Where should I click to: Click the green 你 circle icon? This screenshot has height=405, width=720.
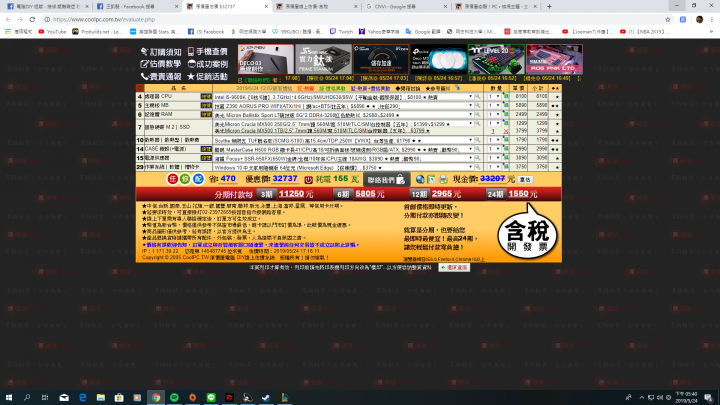[x=185, y=179]
